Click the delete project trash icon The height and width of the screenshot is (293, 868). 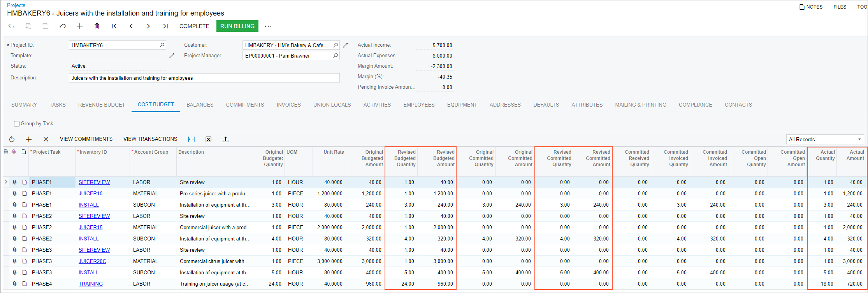click(x=97, y=26)
